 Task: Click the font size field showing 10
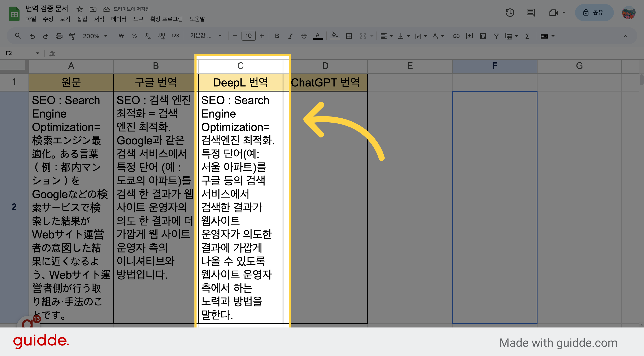click(x=248, y=36)
